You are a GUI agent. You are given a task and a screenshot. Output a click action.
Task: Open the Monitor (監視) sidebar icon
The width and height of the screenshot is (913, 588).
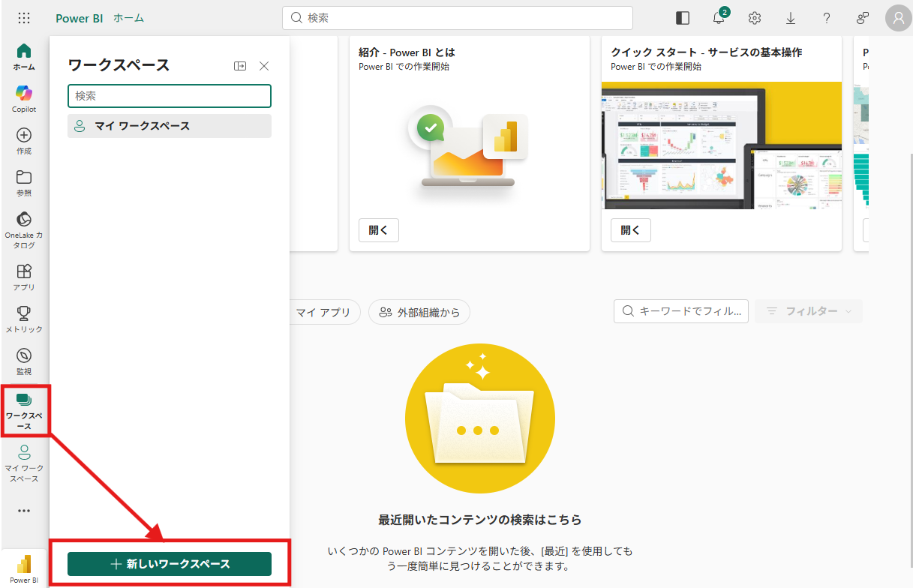pyautogui.click(x=24, y=361)
